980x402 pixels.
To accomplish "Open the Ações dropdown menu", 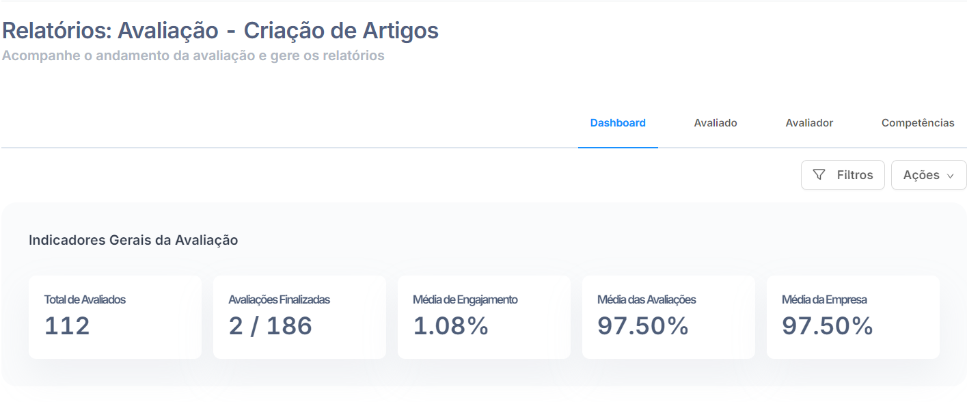I will tap(929, 175).
